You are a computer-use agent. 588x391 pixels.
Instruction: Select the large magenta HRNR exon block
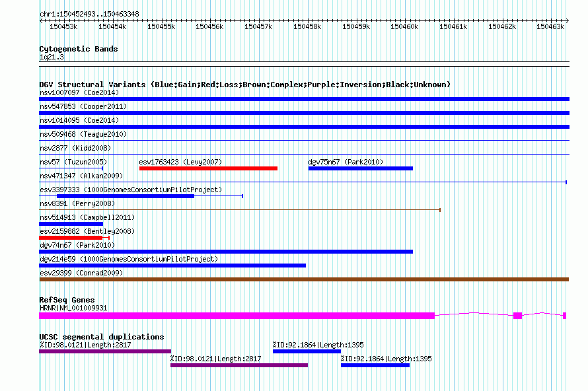237,316
